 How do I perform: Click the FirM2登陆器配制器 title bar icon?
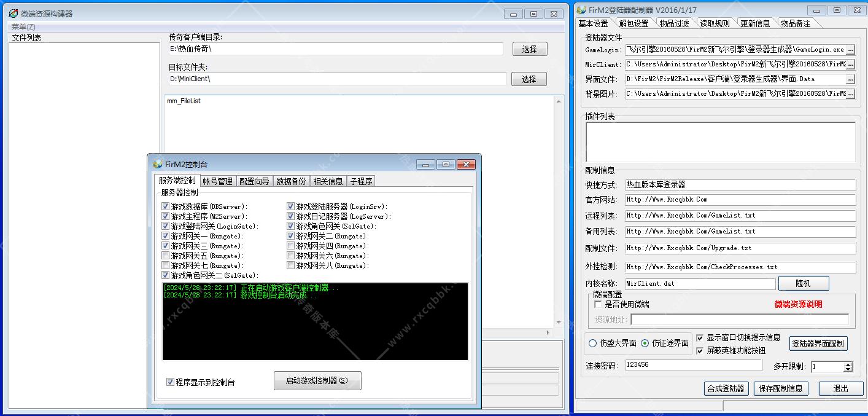tap(581, 10)
